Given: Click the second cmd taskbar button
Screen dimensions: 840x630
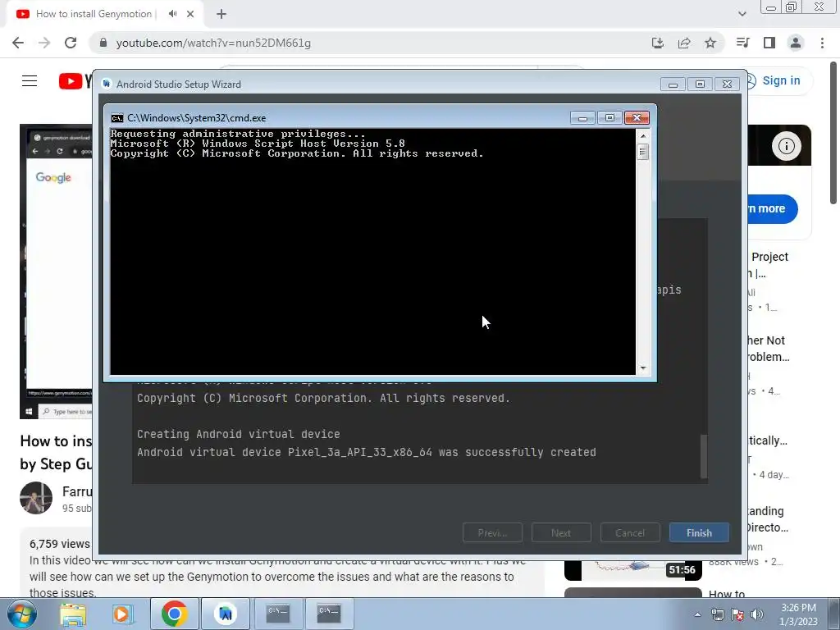Looking at the screenshot, I should point(329,614).
